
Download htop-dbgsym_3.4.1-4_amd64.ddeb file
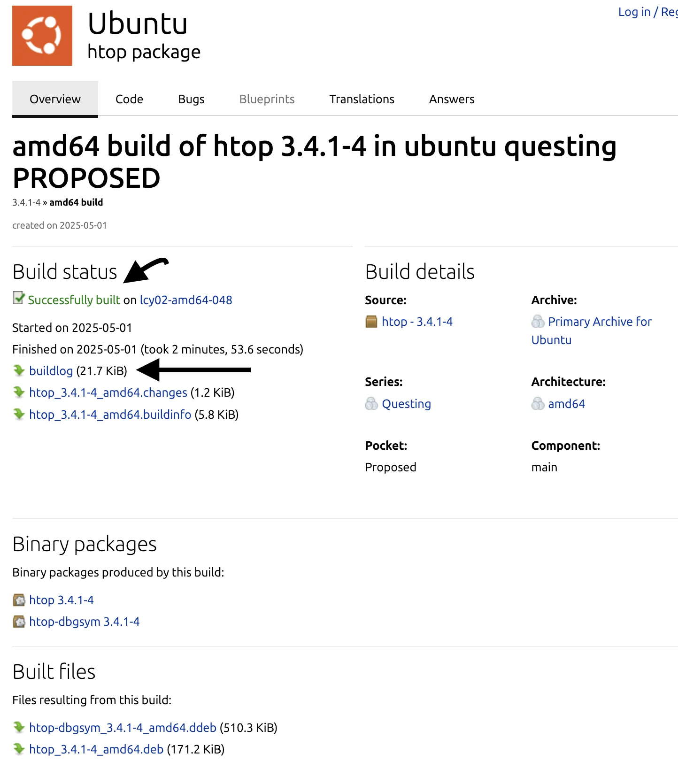coord(123,728)
